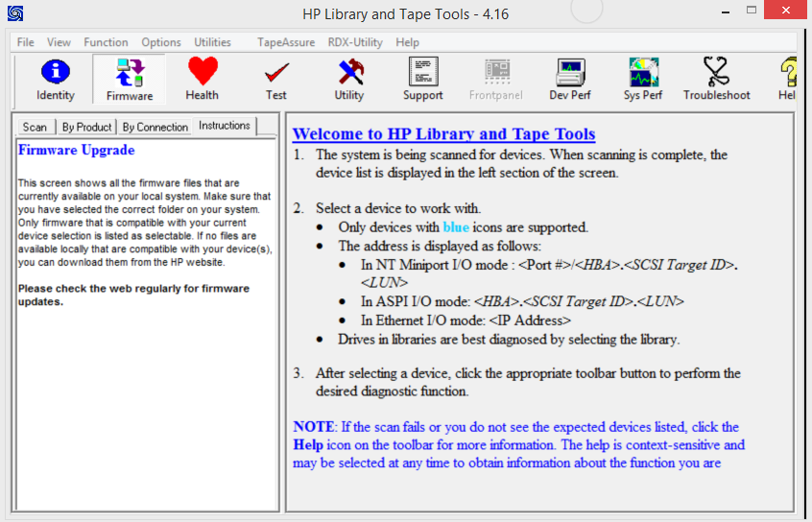Close the HP Library and Tape Tools window

pyautogui.click(x=786, y=11)
